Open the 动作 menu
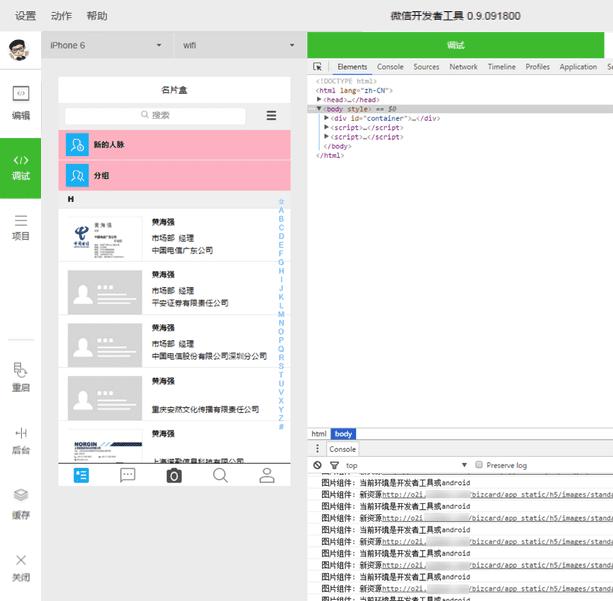The height and width of the screenshot is (601, 613). [61, 16]
